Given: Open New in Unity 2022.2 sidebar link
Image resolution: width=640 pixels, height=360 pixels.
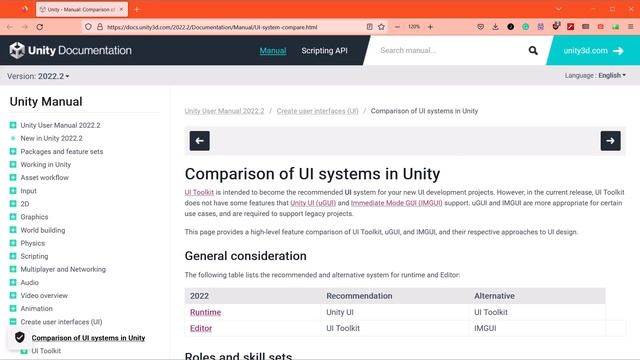Looking at the screenshot, I should 51,138.
